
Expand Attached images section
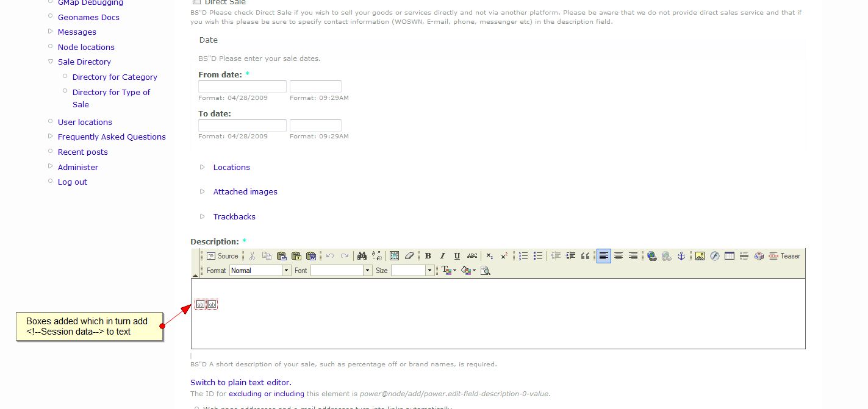245,191
